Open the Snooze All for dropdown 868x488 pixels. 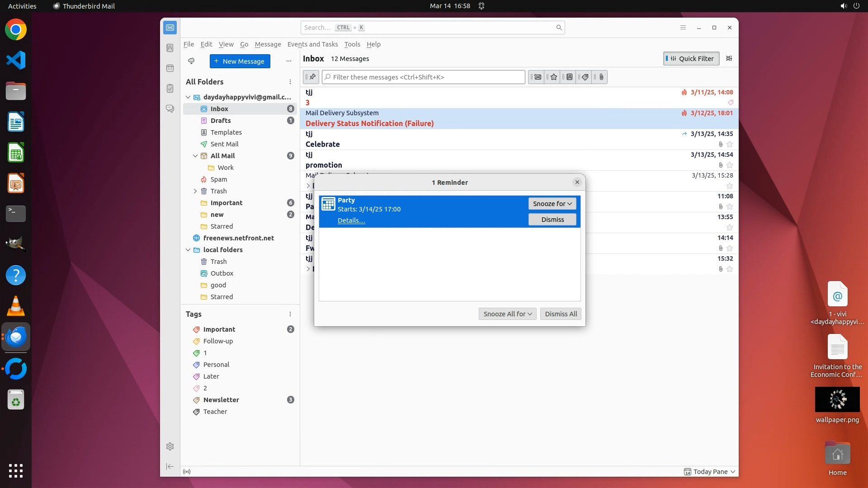pos(507,314)
